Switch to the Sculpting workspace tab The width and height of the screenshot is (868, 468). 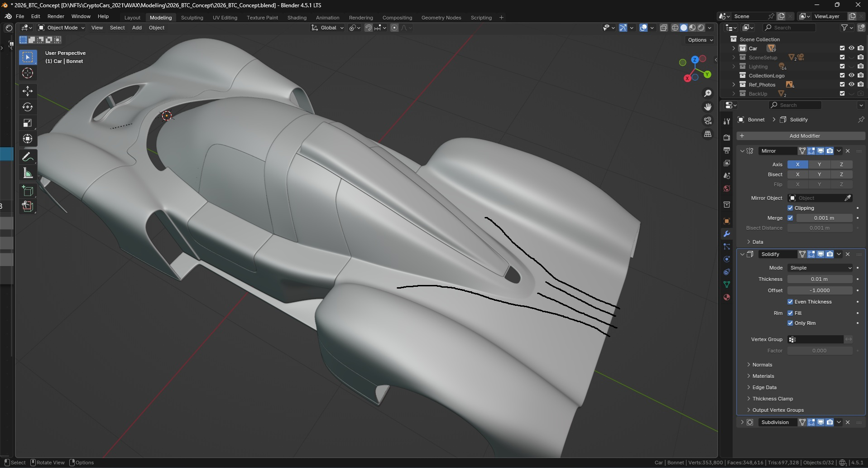click(192, 18)
